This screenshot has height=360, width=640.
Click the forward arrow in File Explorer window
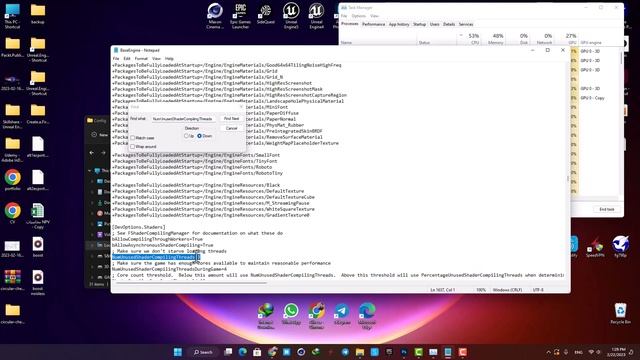pyautogui.click(x=103, y=153)
